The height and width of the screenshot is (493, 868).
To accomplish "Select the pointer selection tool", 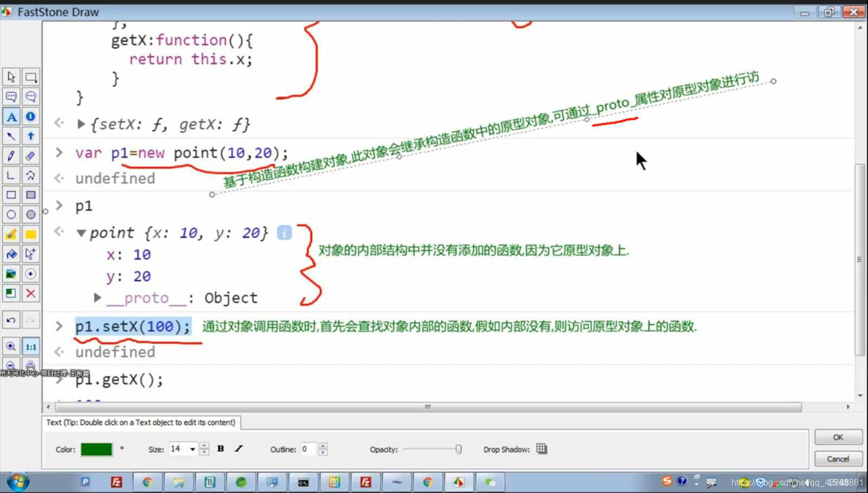I will point(11,77).
